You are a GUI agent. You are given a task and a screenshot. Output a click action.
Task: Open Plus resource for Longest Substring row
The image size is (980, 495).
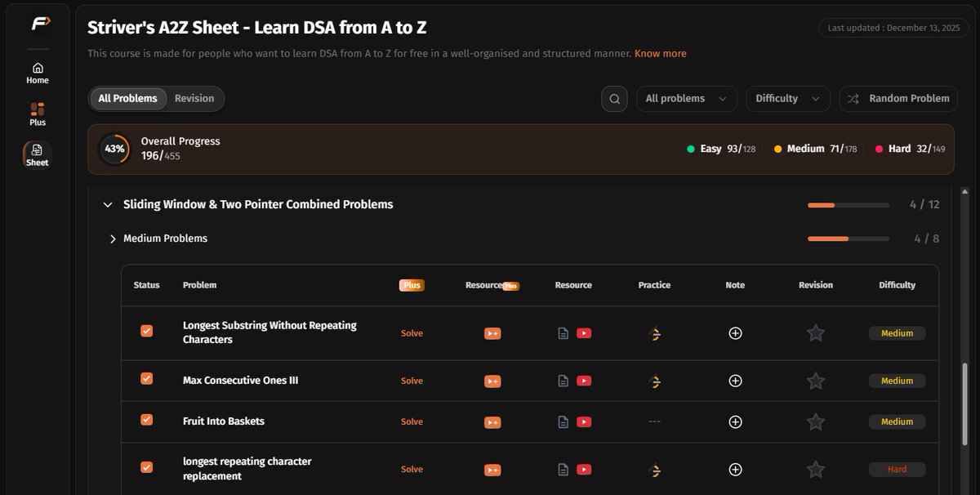pos(492,333)
